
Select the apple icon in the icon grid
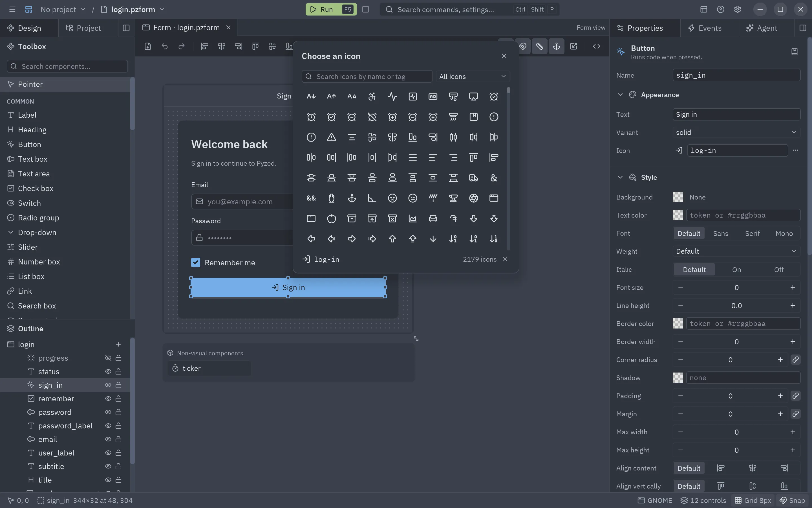(x=331, y=218)
